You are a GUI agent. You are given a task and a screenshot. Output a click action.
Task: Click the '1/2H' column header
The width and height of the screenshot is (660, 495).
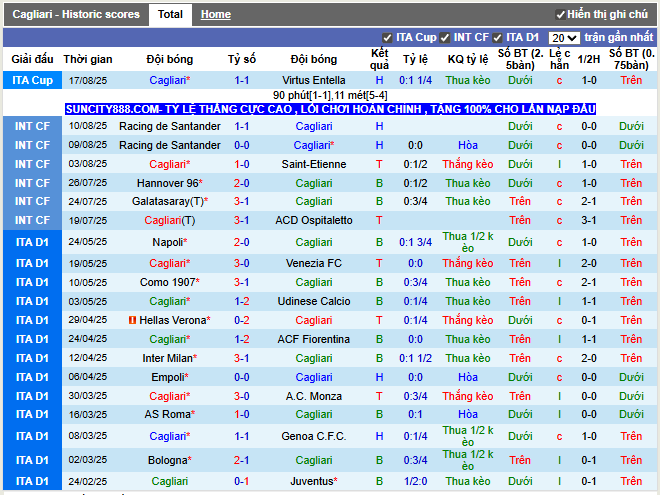[x=588, y=59]
